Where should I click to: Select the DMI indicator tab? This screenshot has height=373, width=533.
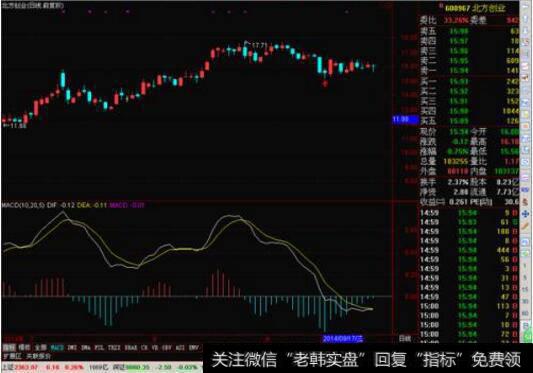coord(72,348)
